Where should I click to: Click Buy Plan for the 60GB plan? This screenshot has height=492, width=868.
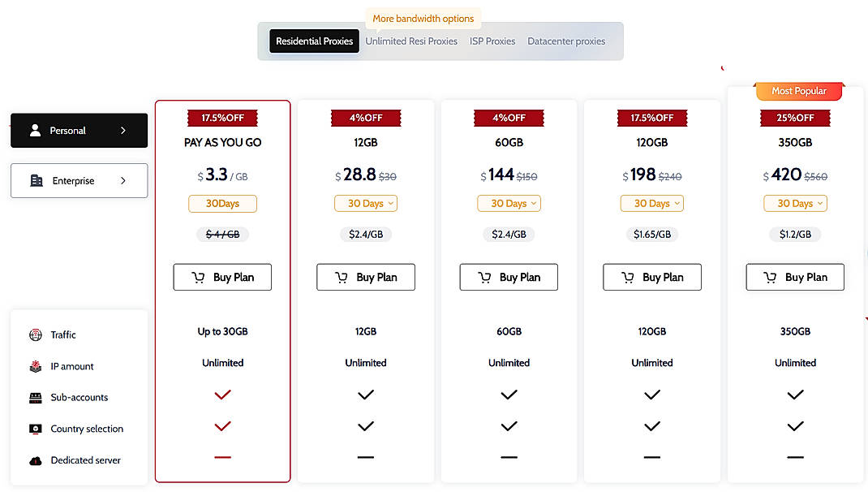click(509, 277)
